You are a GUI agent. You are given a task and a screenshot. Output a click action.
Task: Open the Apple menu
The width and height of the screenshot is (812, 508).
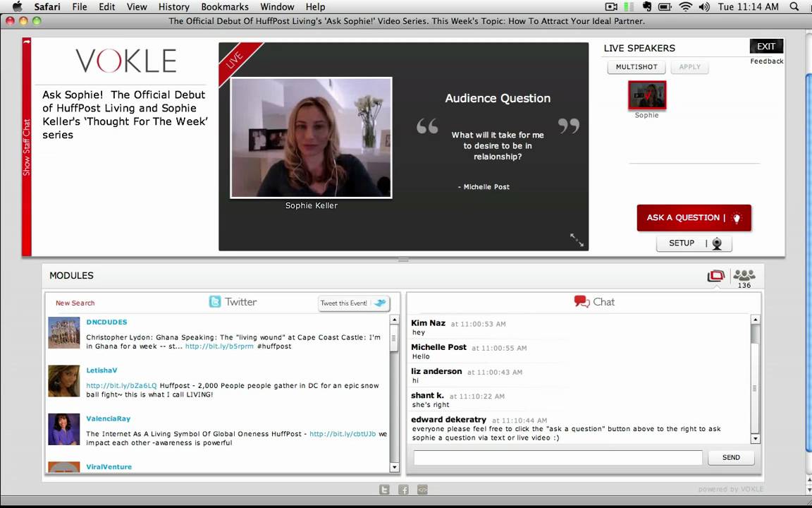18,7
